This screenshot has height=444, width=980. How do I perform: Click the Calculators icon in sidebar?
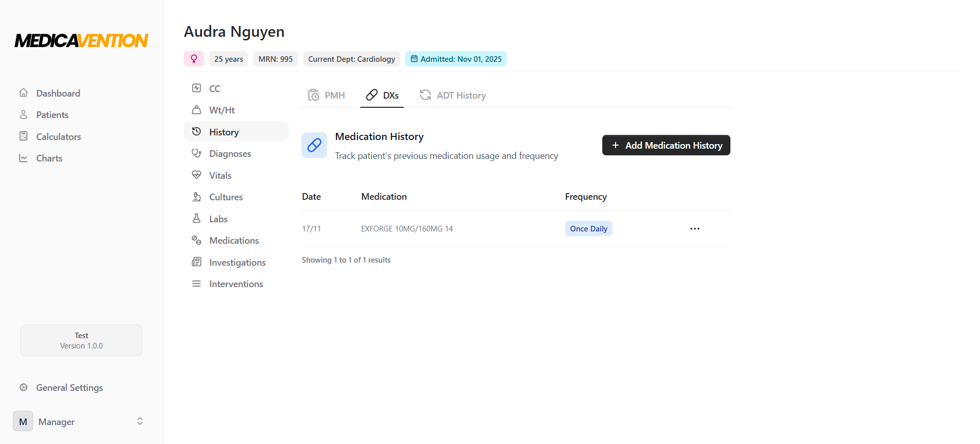[x=23, y=136]
